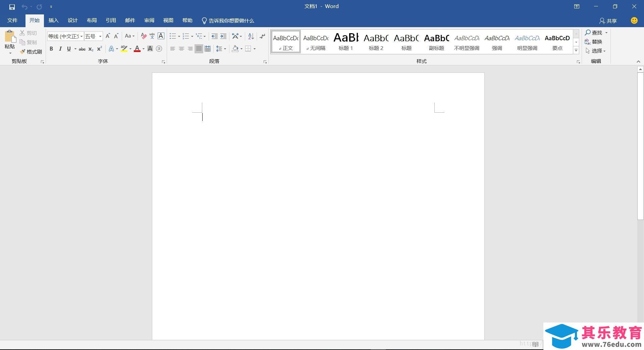The image size is (644, 350).
Task: Click the Phonetic Guide (wén) icon
Action: pos(152,36)
